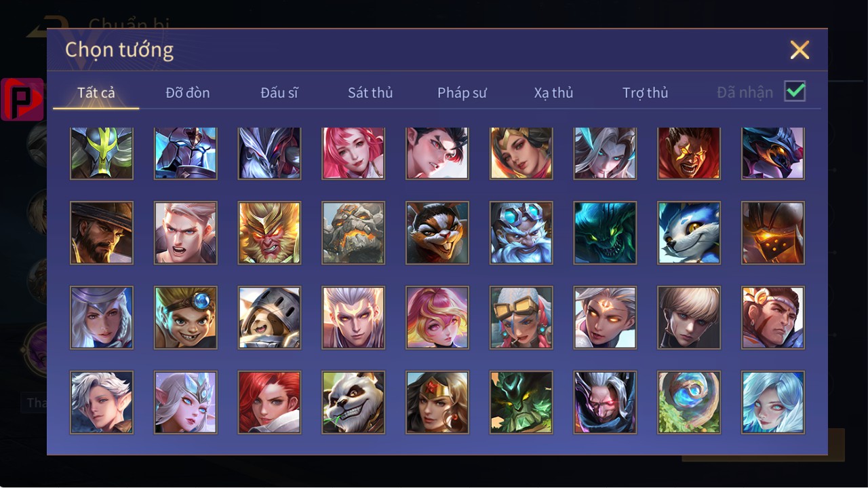Viewport: 868px width, 488px height.
Task: Choose the knight helmet sloth hero
Action: point(269,318)
